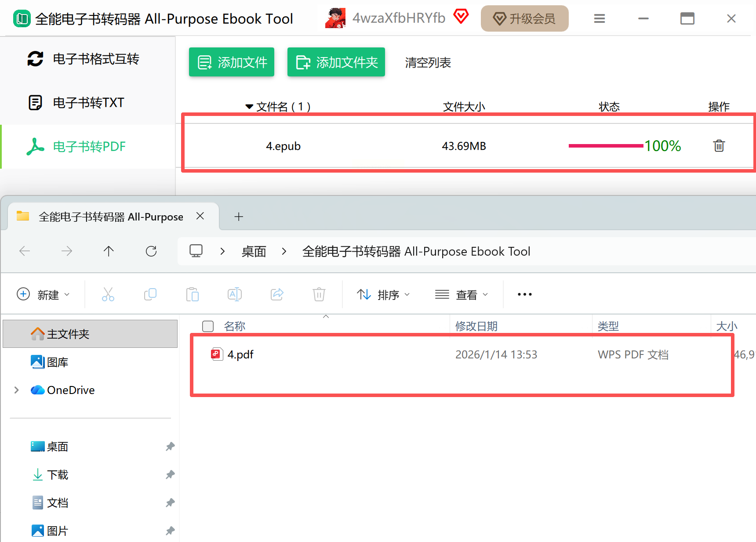Click the All-Purpose Ebook Tool app logo
Image resolution: width=756 pixels, height=542 pixels.
22,19
